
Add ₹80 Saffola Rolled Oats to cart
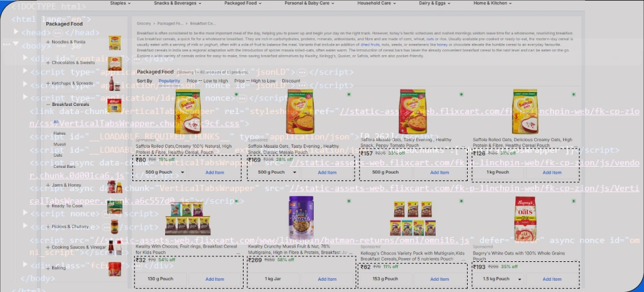(x=215, y=172)
